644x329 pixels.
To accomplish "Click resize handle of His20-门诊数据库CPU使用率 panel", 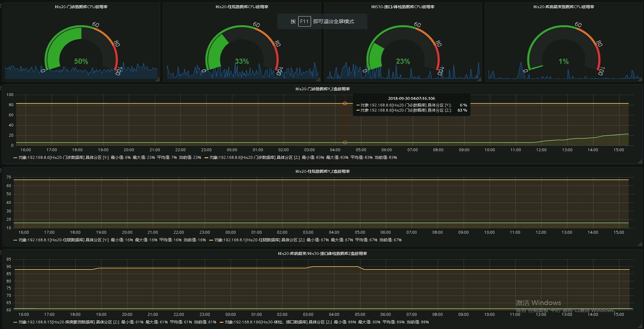I will [157, 80].
